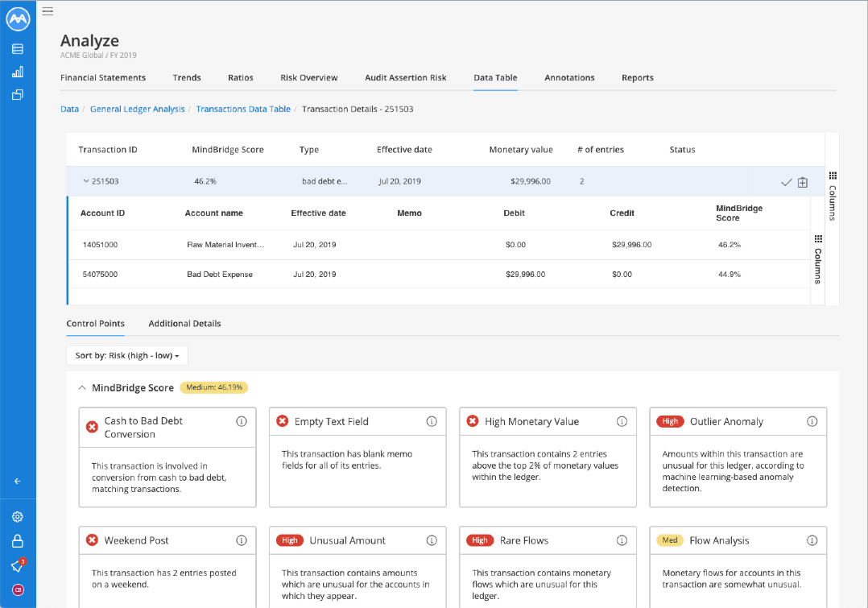
Task: Click the Status column header
Action: coord(682,150)
